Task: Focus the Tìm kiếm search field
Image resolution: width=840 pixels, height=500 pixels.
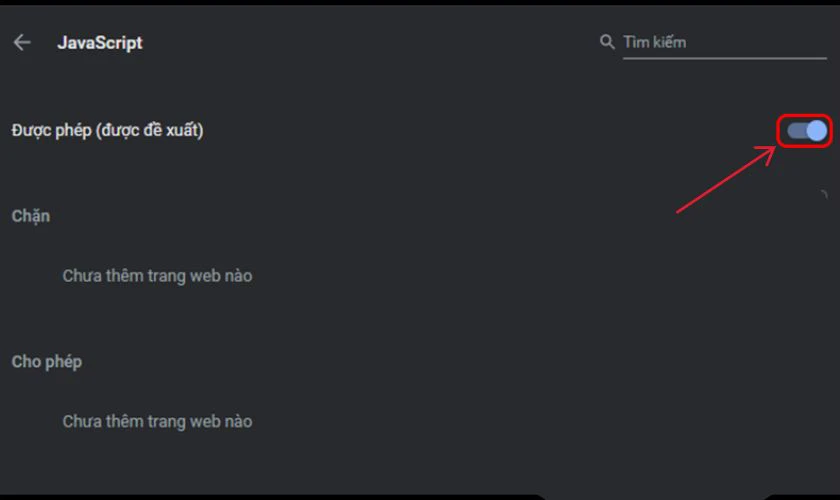Action: 724,42
